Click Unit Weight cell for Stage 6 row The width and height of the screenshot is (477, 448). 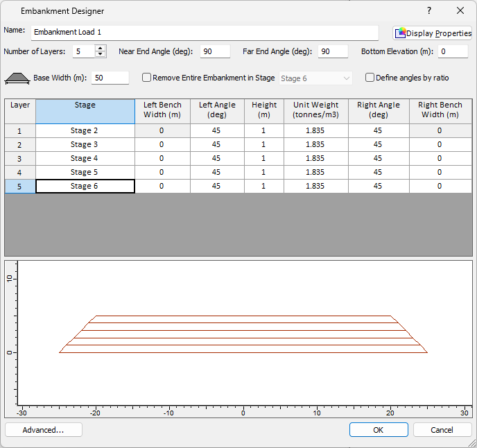[316, 187]
